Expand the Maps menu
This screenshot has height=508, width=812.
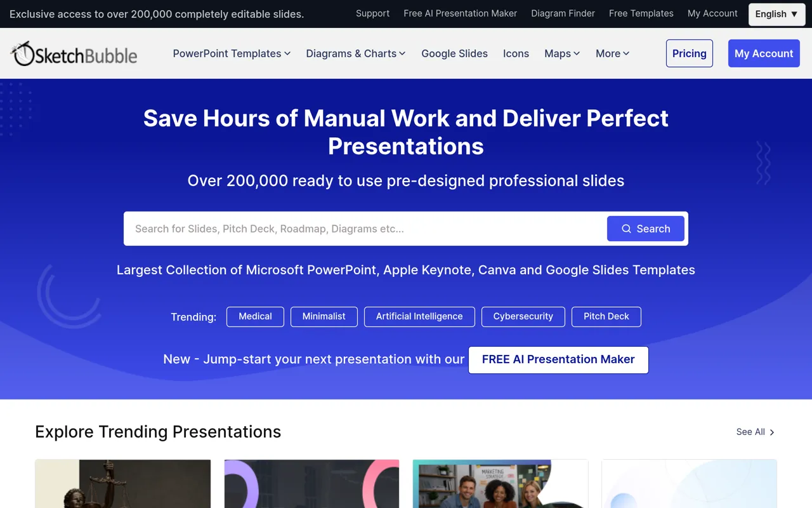pos(562,53)
